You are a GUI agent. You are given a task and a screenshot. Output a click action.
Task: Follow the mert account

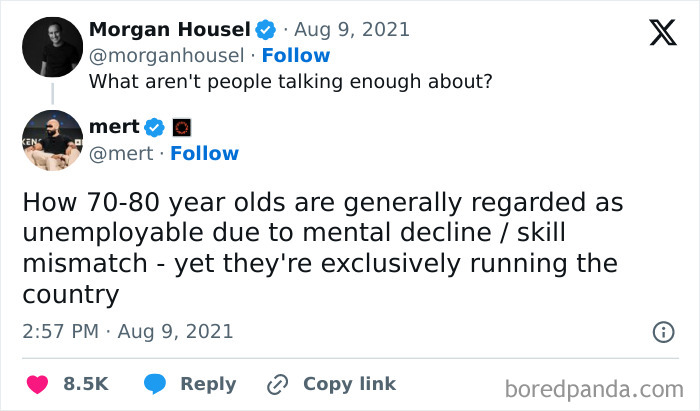tap(204, 153)
